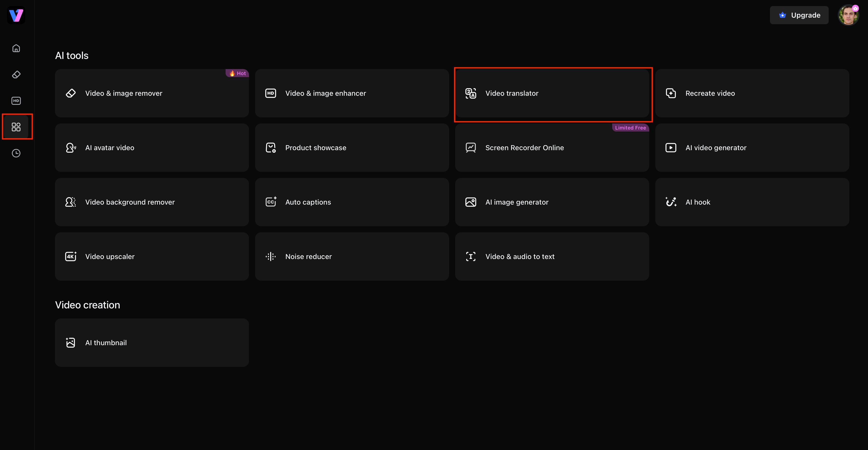Select the all tools grid sidebar icon
This screenshot has height=450, width=868.
pos(16,127)
